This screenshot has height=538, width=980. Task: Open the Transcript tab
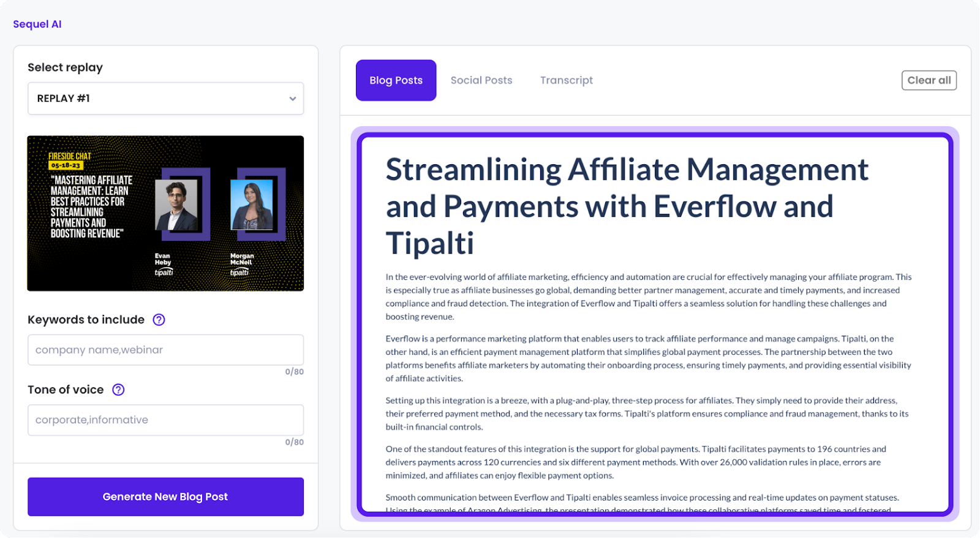point(567,80)
